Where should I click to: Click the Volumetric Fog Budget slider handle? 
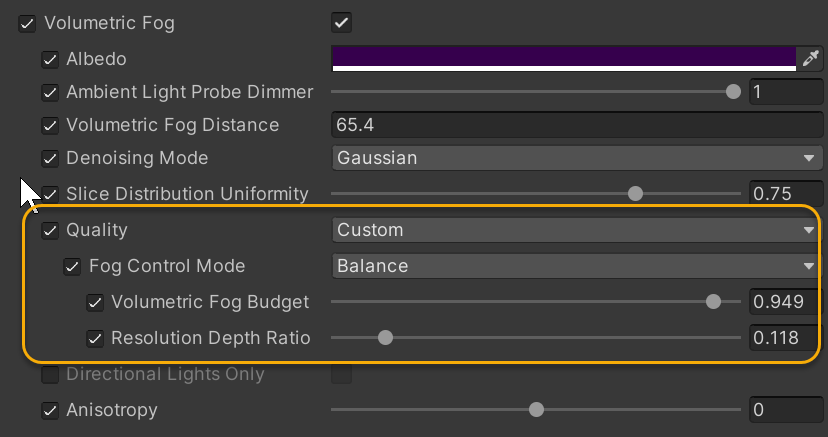click(713, 302)
